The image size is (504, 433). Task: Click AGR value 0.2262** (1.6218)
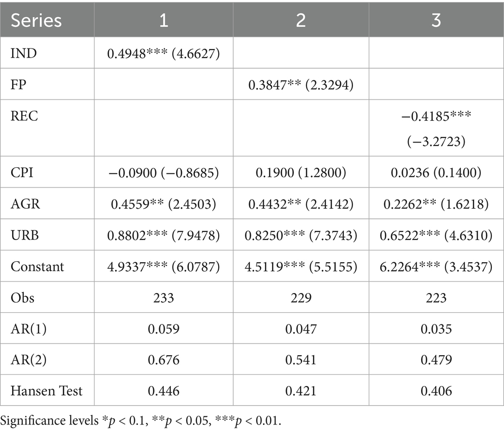[436, 204]
